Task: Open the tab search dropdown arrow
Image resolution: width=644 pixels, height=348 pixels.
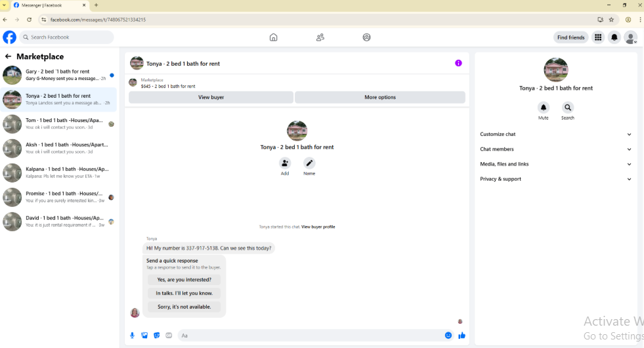Action: (4, 5)
